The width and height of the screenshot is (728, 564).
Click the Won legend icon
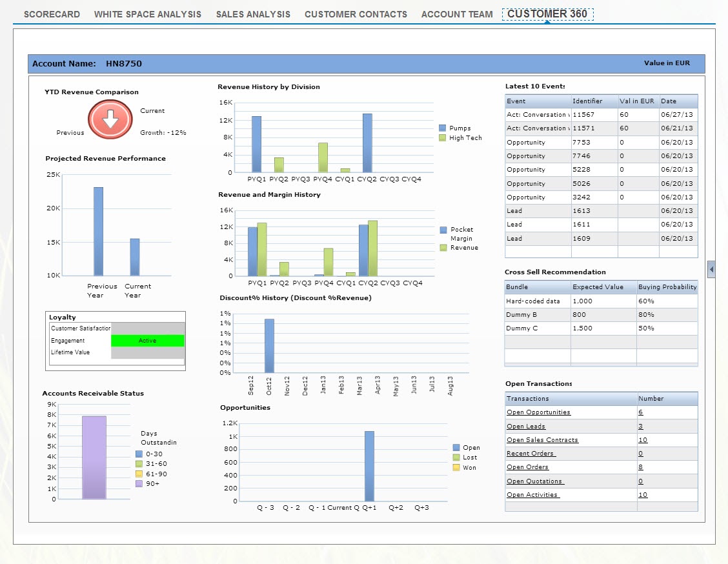click(x=457, y=467)
